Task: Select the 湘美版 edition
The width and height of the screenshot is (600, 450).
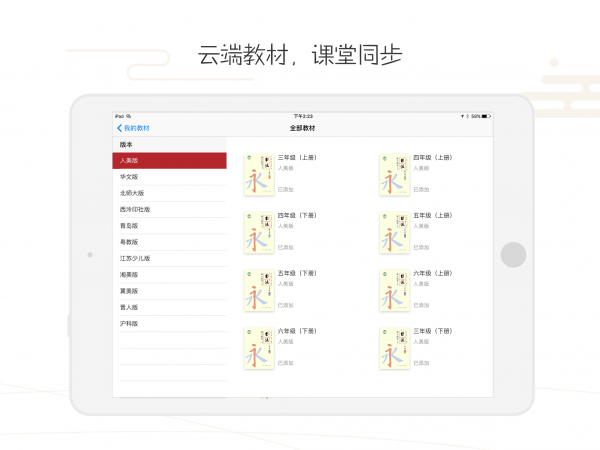Action: [x=170, y=275]
